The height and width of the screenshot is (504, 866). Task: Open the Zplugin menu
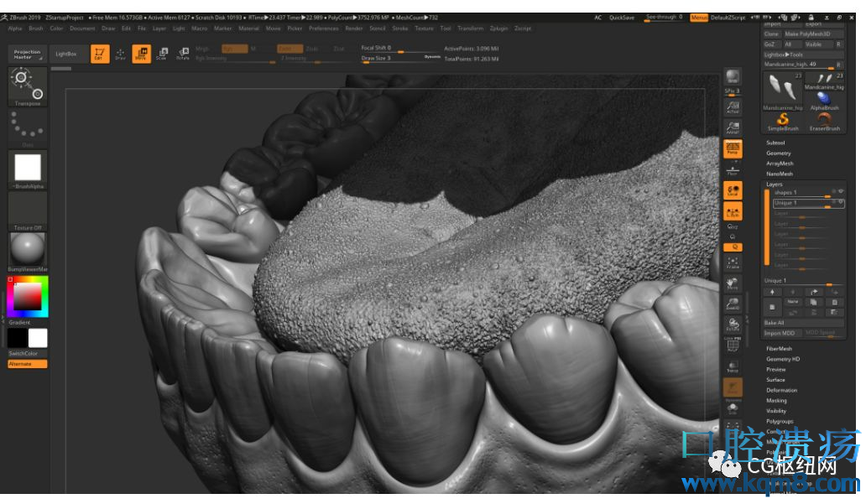(498, 29)
